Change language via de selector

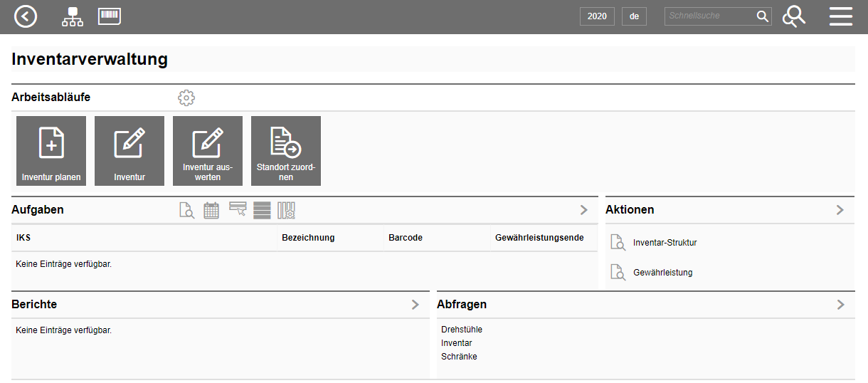pyautogui.click(x=634, y=16)
